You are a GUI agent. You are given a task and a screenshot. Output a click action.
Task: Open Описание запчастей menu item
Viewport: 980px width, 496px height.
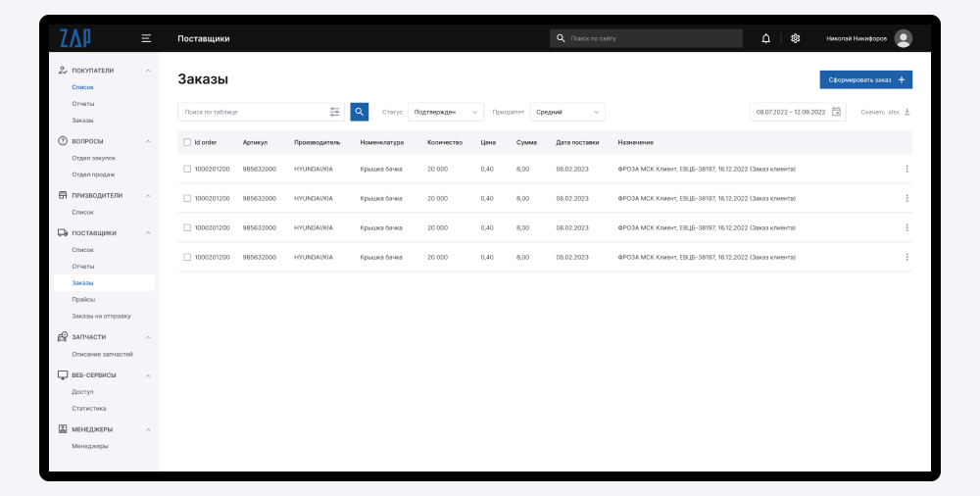[103, 354]
